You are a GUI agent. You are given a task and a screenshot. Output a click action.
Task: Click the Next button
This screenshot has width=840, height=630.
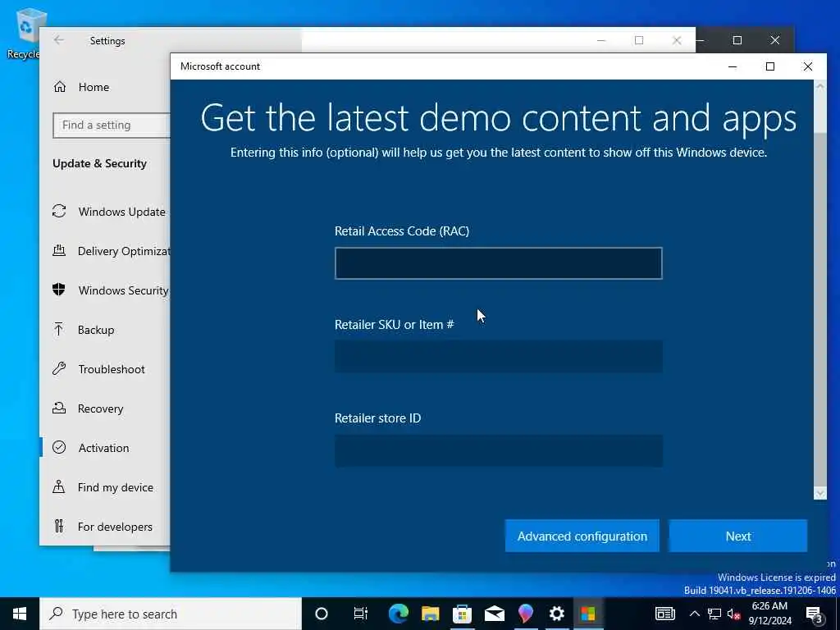click(738, 536)
